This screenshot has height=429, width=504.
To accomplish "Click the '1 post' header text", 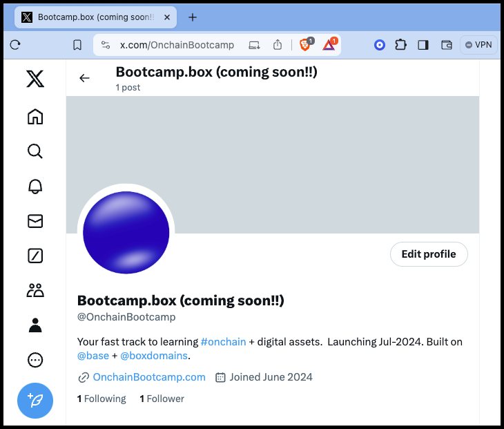I will tap(128, 88).
